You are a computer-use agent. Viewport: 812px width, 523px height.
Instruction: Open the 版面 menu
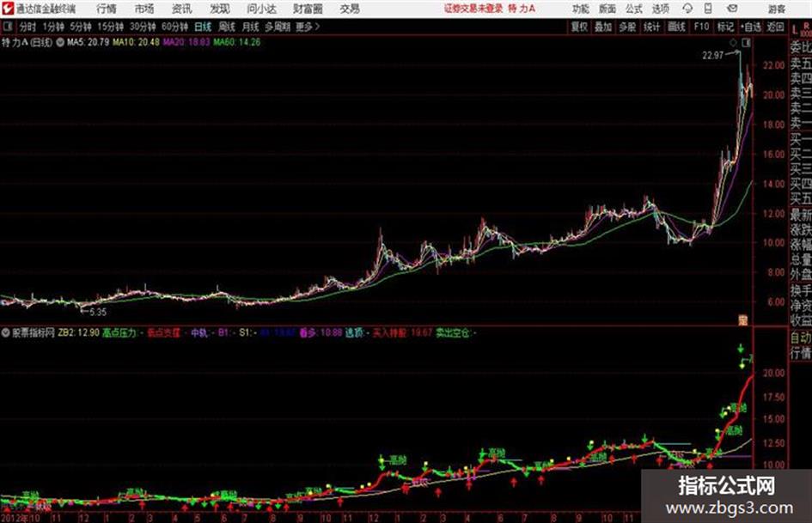pos(607,9)
